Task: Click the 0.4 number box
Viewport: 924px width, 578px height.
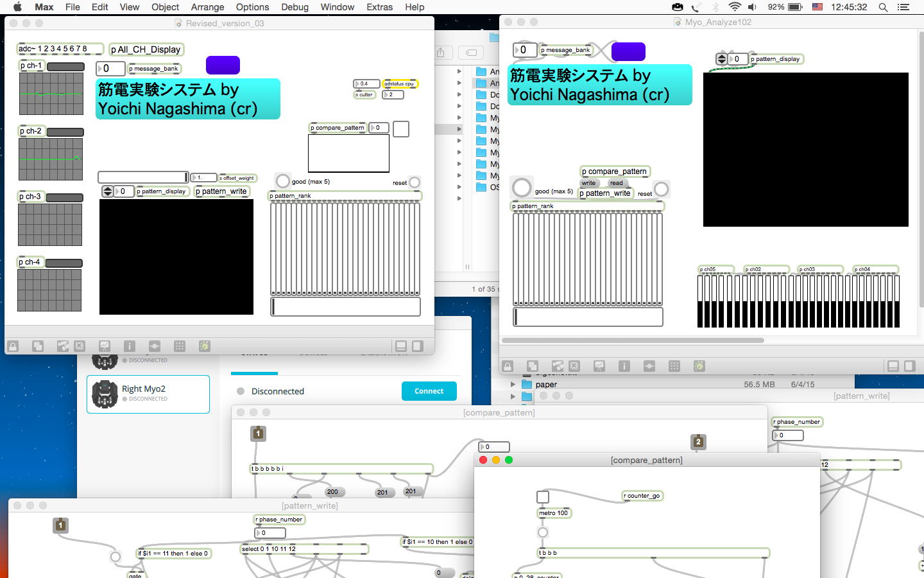Action: (x=366, y=83)
